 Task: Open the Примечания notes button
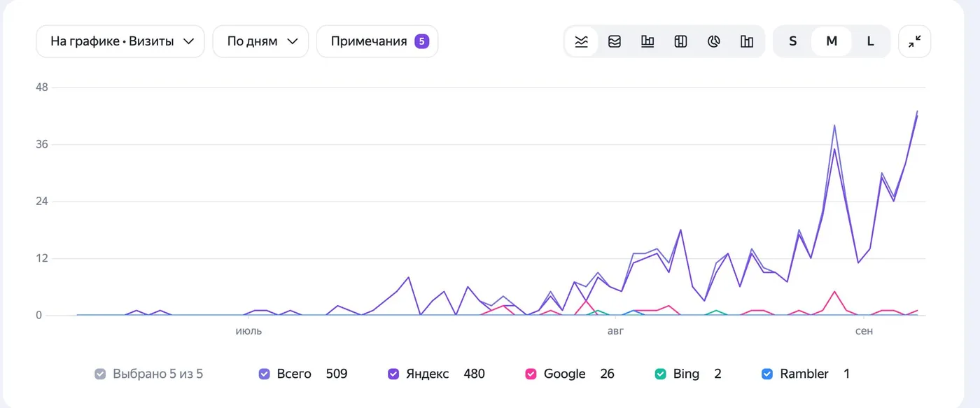pos(377,41)
